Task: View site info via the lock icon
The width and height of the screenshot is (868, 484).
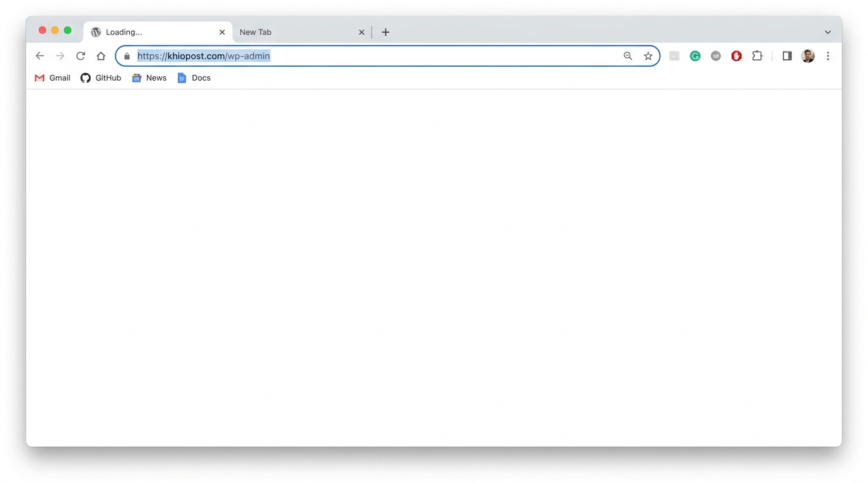Action: click(127, 56)
